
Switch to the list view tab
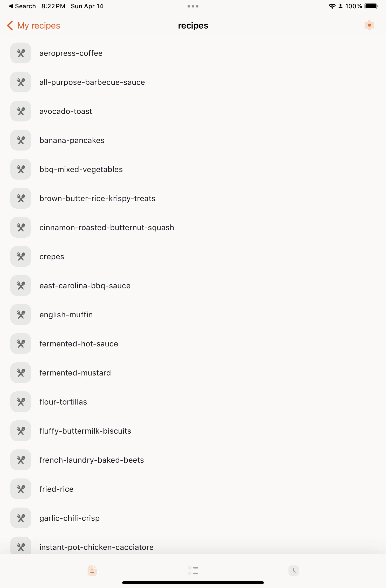pos(193,570)
